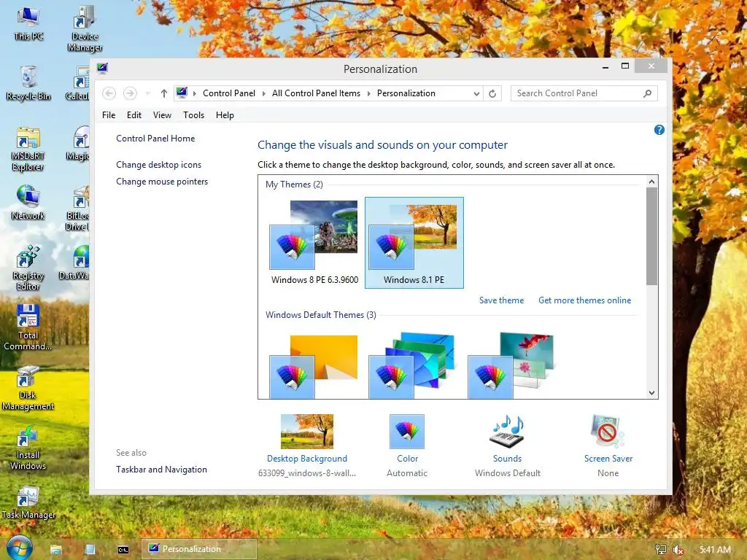Click the 5:41 AM clock
The height and width of the screenshot is (560, 747).
(715, 550)
